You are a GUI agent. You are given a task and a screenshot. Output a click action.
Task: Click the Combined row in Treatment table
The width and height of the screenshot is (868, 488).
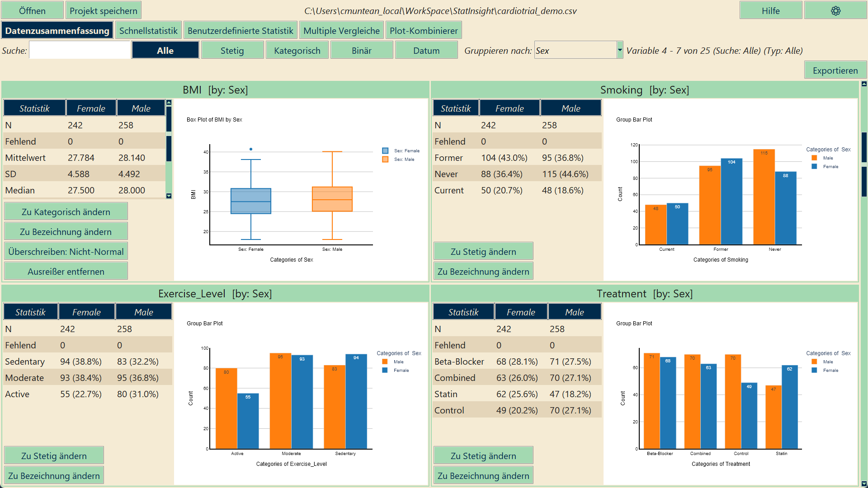coord(517,378)
